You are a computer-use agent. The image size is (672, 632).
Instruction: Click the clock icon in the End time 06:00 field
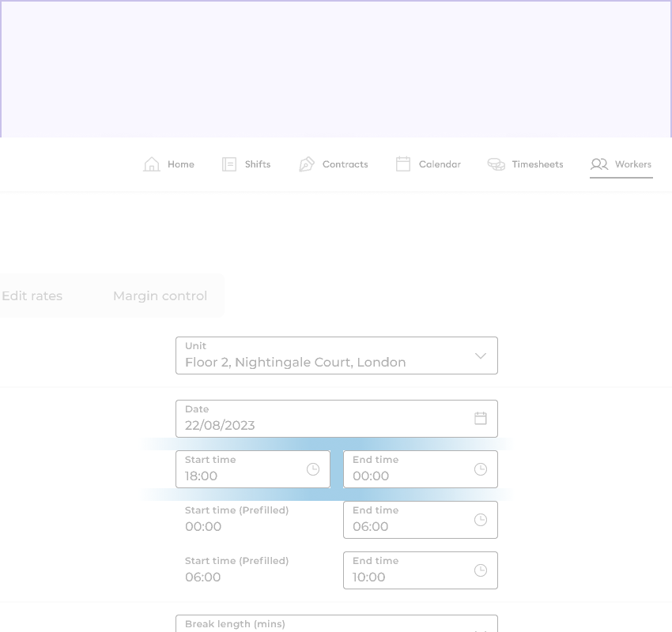(481, 520)
